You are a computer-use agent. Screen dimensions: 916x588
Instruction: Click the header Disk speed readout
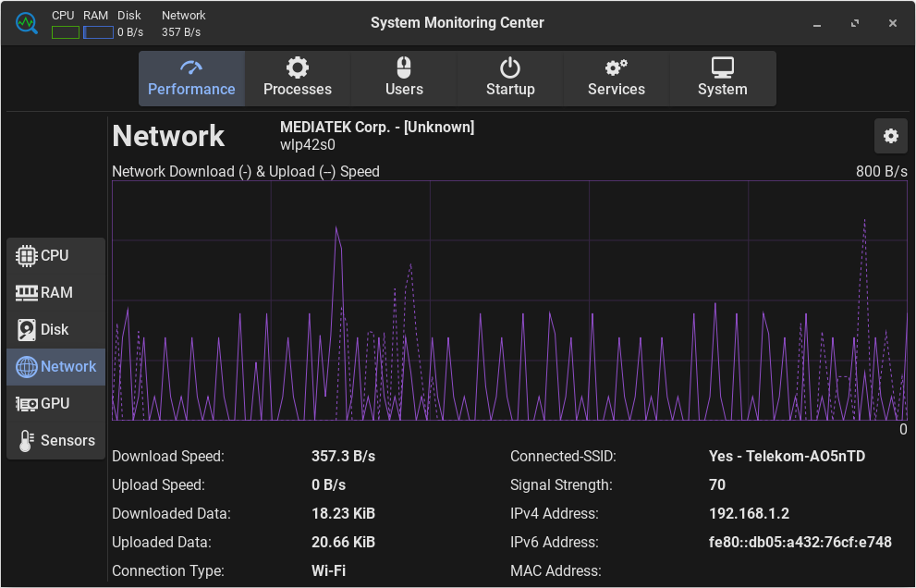pyautogui.click(x=130, y=32)
